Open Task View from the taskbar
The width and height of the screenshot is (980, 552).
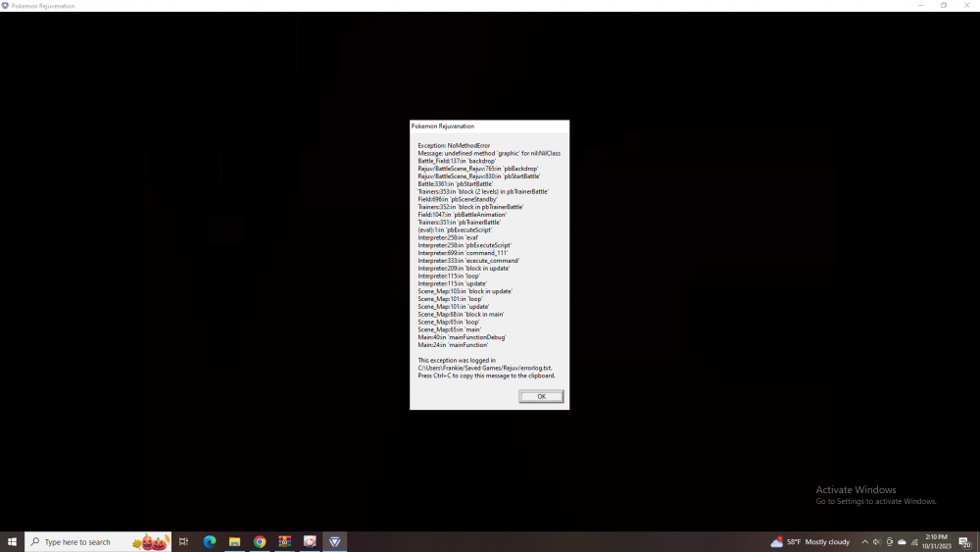tap(183, 541)
